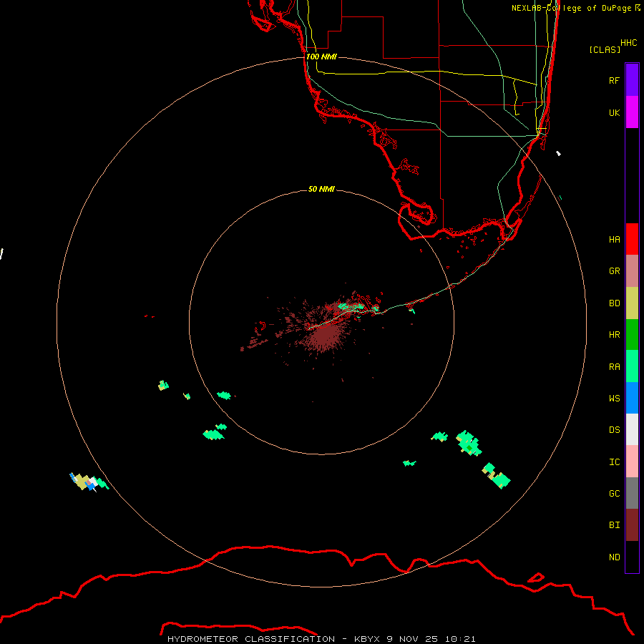Click the KBYX radar site identifier

pos(367,639)
